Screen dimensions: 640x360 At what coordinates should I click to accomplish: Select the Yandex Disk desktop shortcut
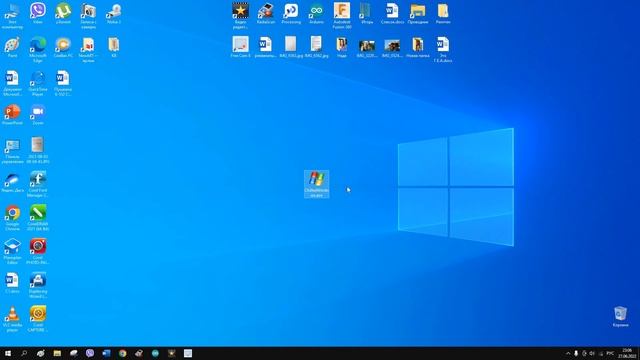pyautogui.click(x=12, y=182)
